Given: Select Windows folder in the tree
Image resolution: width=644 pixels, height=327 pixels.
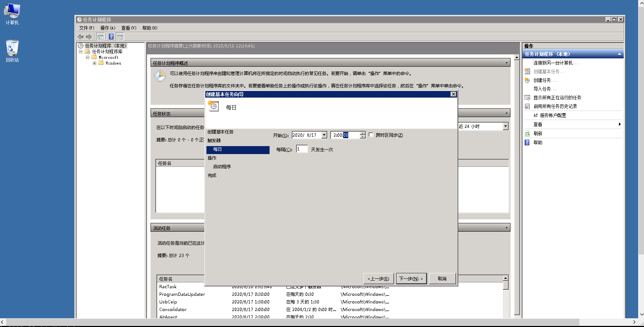Looking at the screenshot, I should tap(113, 63).
